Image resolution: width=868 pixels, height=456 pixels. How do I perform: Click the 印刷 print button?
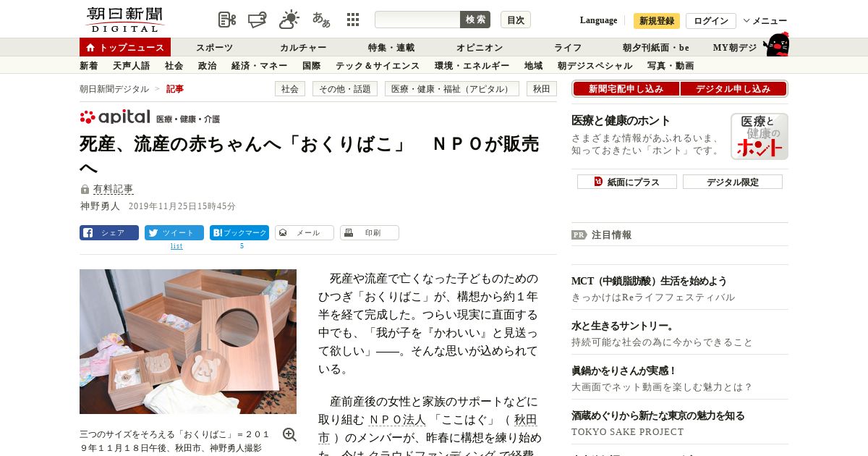pyautogui.click(x=370, y=233)
